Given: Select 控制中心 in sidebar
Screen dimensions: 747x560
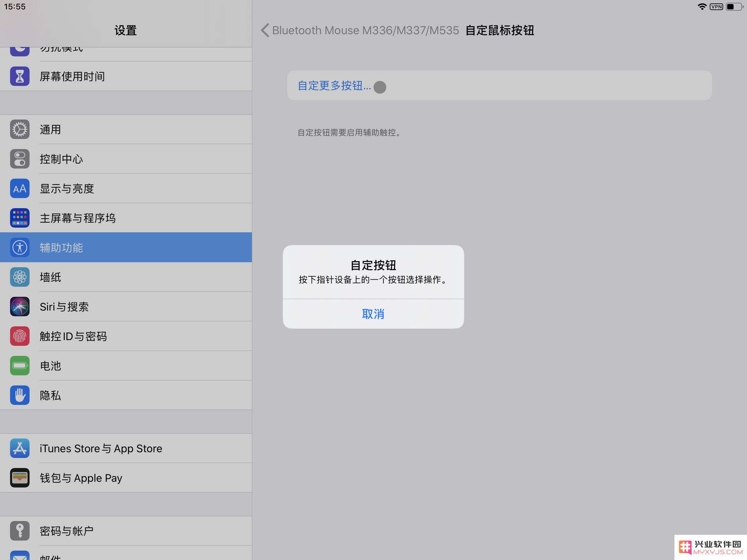Looking at the screenshot, I should (126, 159).
